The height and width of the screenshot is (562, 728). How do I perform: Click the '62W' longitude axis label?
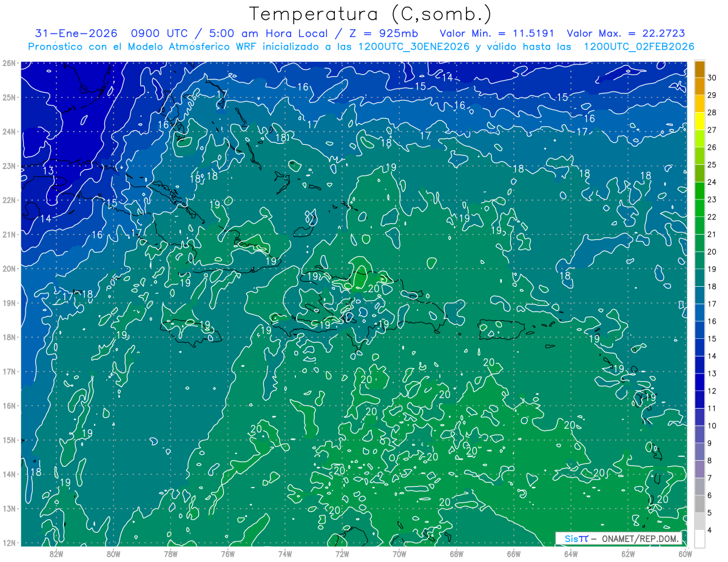coord(628,553)
